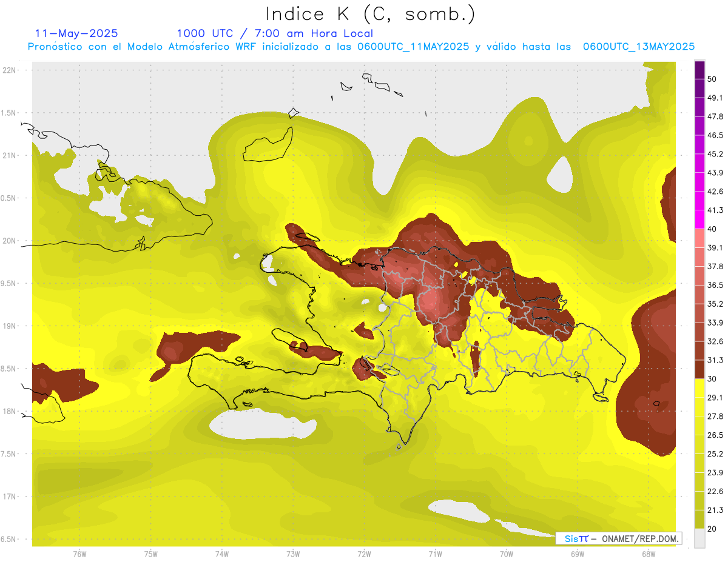Click the colorbar value 25.2
Image resolution: width=728 pixels, height=562 pixels.
(715, 454)
